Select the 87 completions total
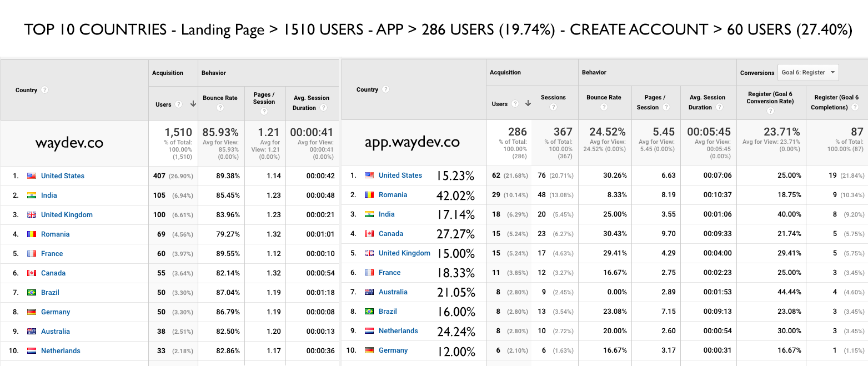The height and width of the screenshot is (366, 868). [x=857, y=132]
